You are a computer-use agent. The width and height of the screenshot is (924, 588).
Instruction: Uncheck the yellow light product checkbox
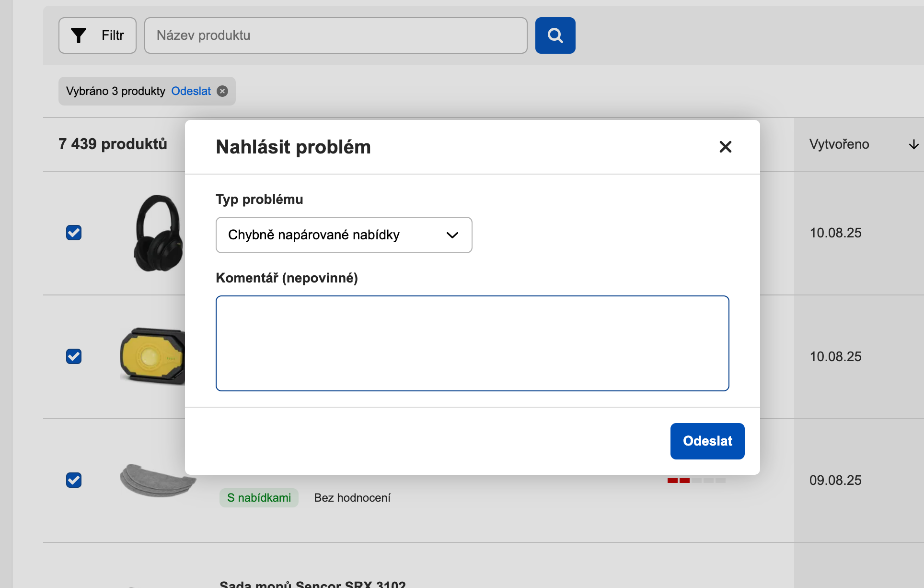[74, 356]
